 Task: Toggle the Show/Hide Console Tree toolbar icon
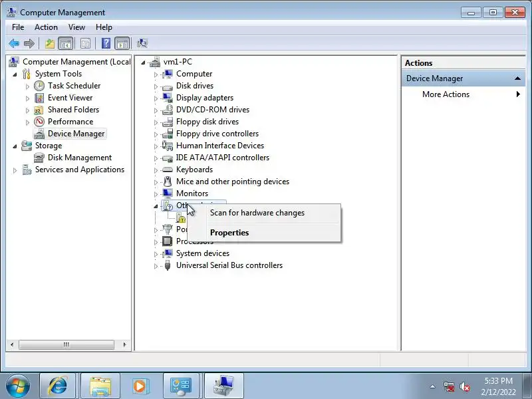(x=65, y=43)
